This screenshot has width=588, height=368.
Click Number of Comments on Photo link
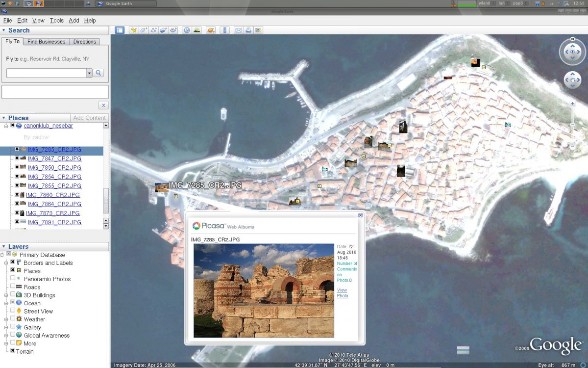coord(347,272)
